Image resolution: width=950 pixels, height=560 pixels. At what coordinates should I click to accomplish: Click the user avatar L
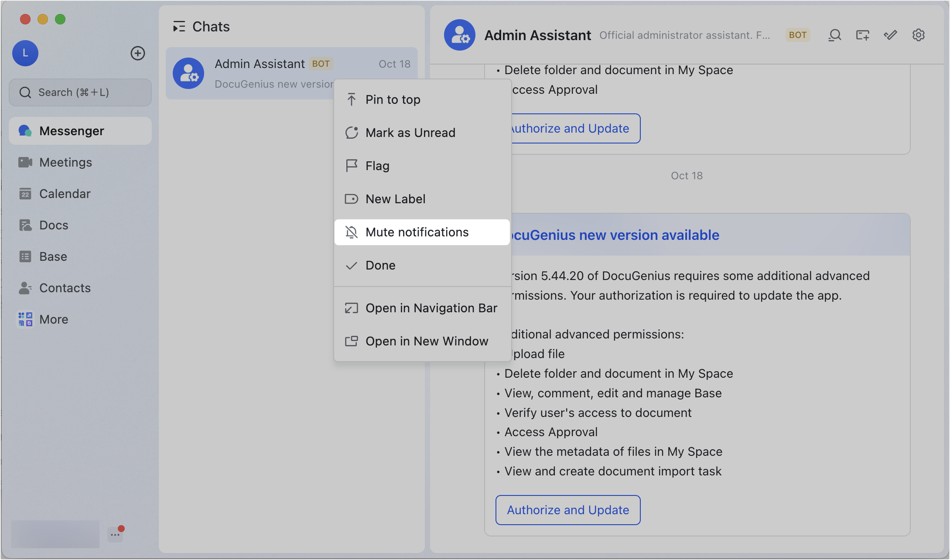pyautogui.click(x=25, y=53)
